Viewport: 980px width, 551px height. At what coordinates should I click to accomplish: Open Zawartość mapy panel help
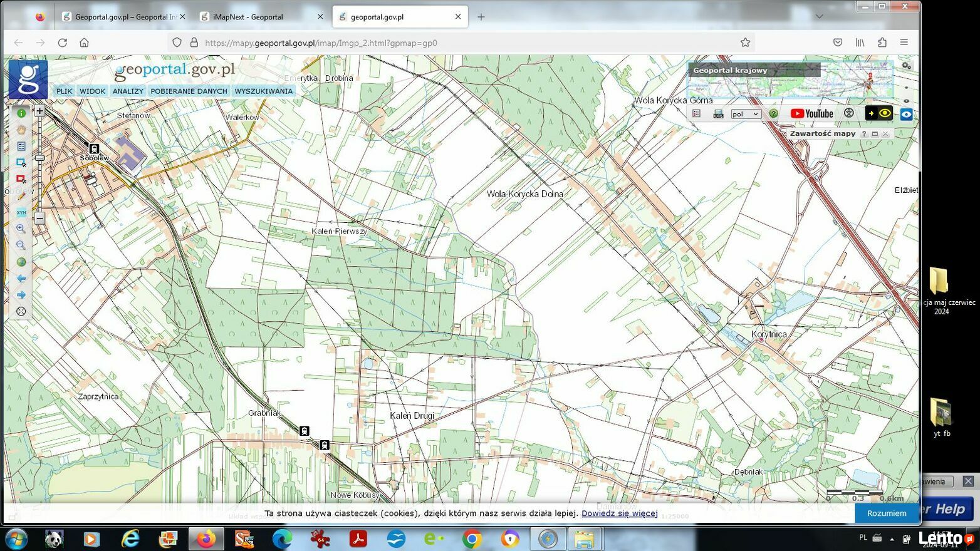[x=864, y=134]
